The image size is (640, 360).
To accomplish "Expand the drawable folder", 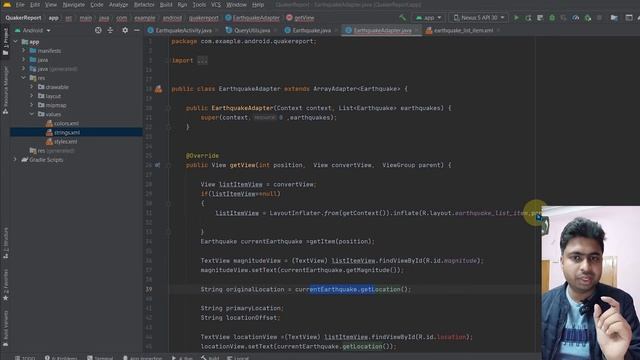I will pyautogui.click(x=32, y=87).
